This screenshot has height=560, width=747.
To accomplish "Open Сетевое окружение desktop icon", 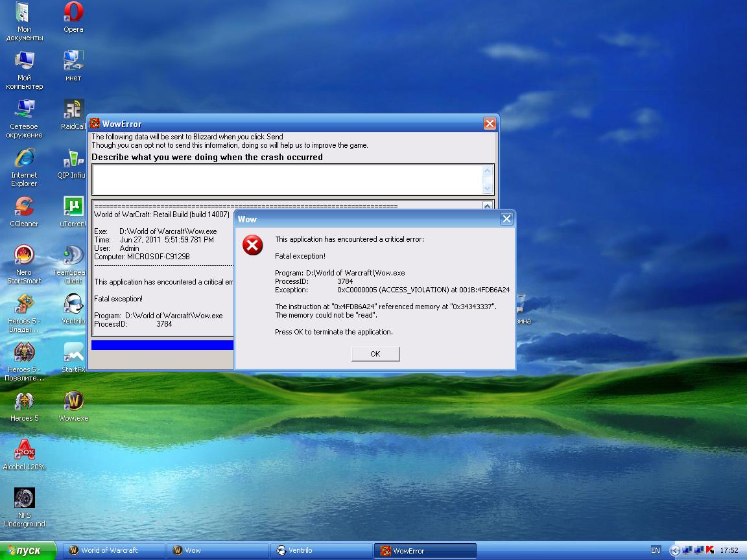I will point(24,119).
